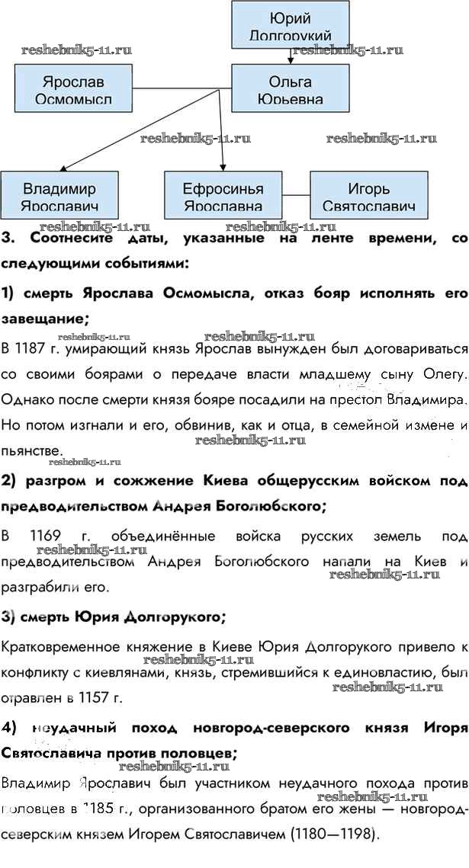The width and height of the screenshot is (469, 868).
Task: Click the year 1187 in the text
Action: pos(44,349)
